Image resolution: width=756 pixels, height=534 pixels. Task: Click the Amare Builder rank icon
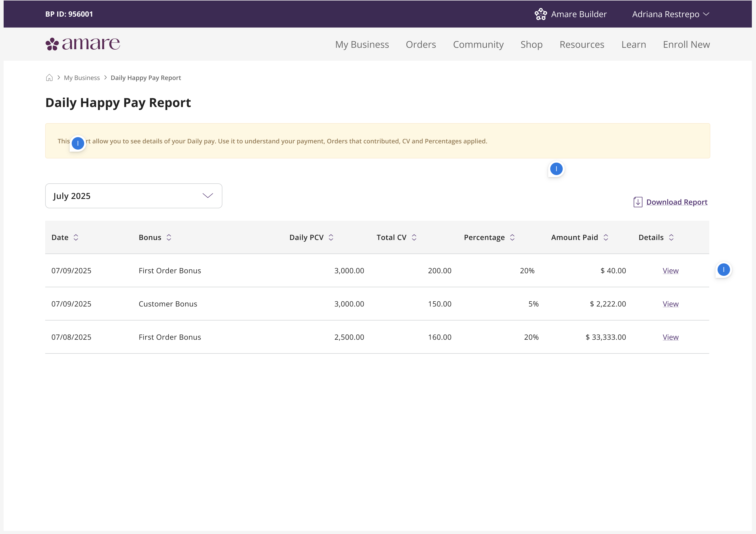(x=540, y=14)
